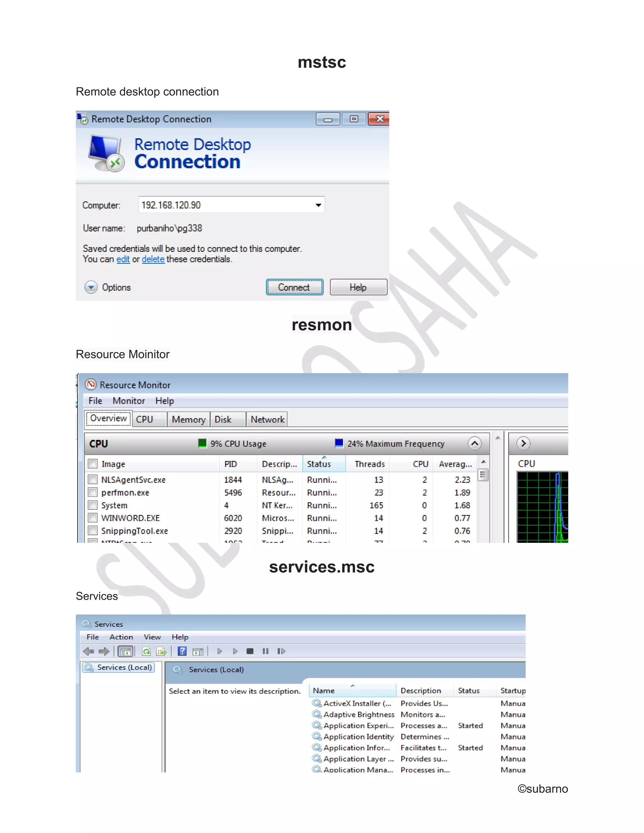Click the blue Maximum Frequency color indicator

click(339, 443)
